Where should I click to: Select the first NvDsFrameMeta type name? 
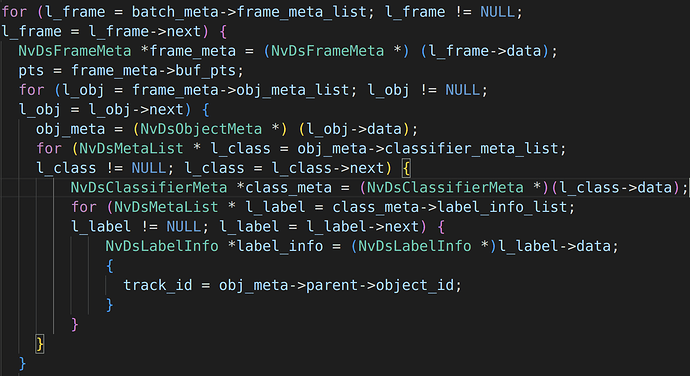point(75,51)
